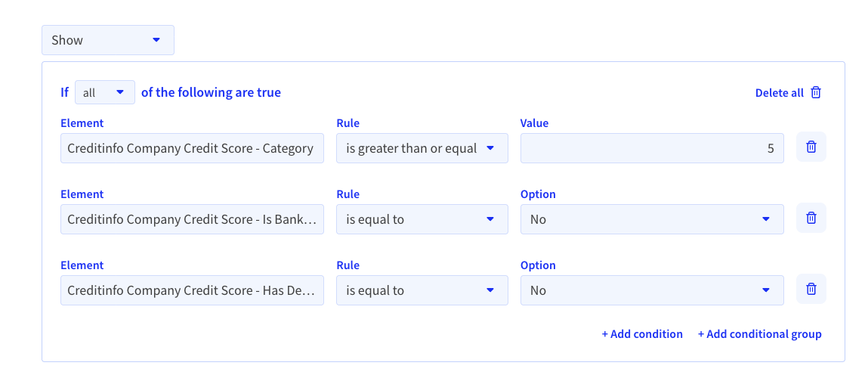Click the Value field containing 5
The height and width of the screenshot is (378, 868).
coord(652,148)
